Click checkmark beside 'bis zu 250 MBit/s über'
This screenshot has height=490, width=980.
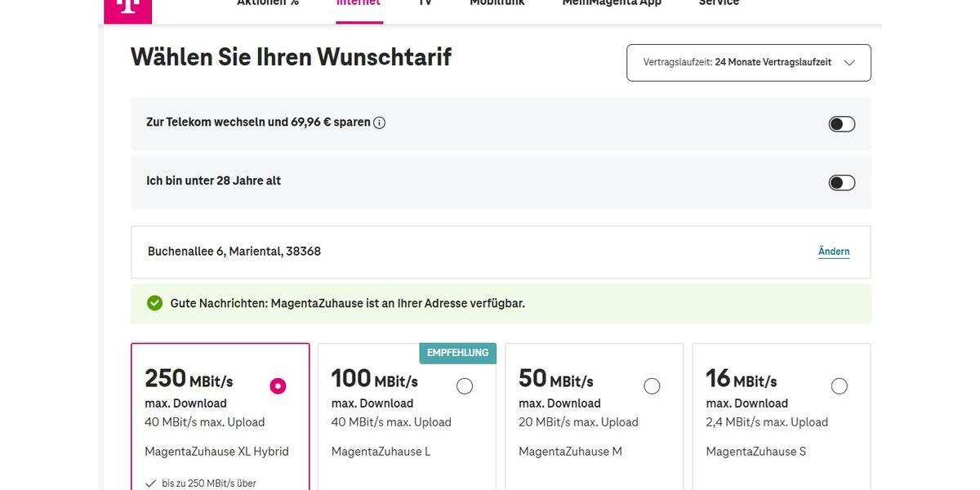point(150,483)
